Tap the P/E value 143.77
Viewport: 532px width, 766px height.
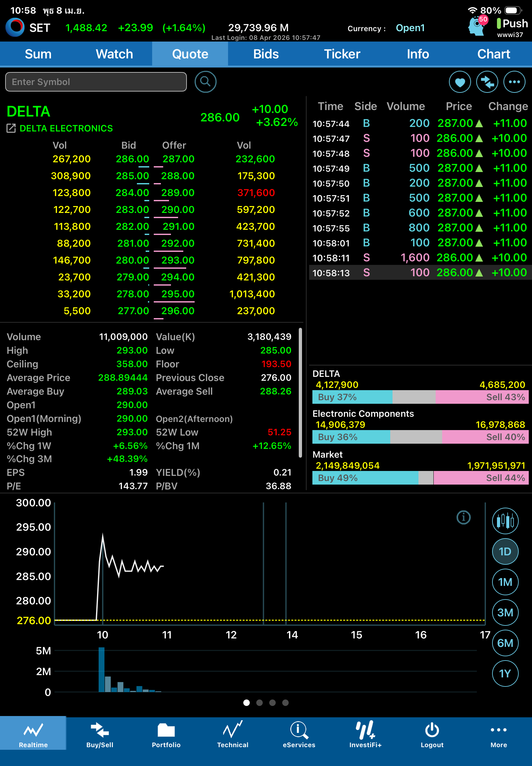[x=133, y=486]
